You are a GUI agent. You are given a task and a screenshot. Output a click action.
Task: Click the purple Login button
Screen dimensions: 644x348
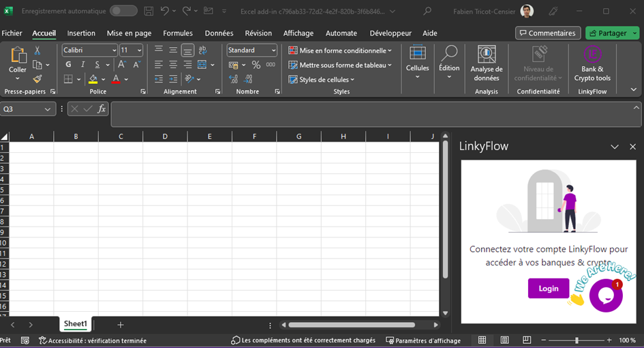(x=549, y=289)
